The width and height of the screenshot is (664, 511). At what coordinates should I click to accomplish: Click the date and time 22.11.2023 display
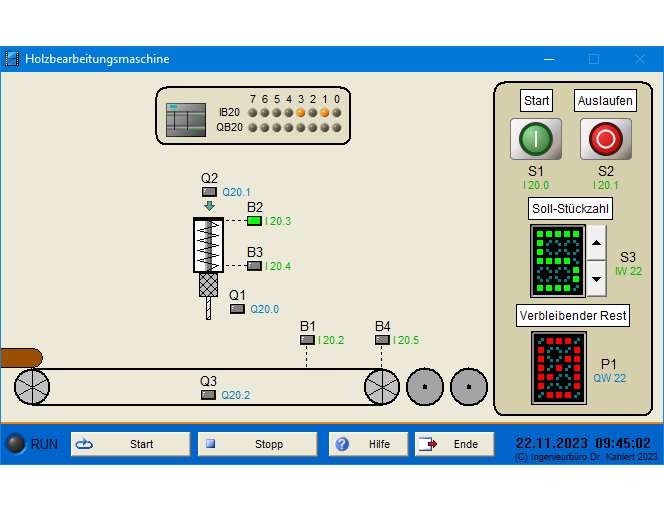pos(583,443)
